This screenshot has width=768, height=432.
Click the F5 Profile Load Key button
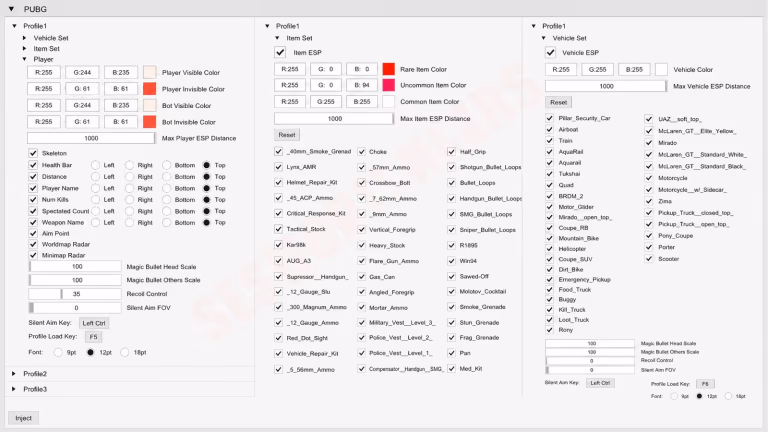(x=93, y=336)
